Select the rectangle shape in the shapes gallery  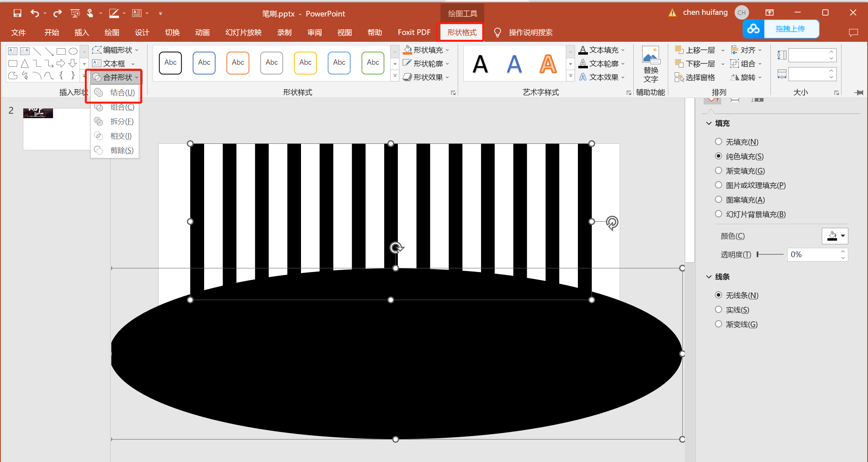[x=61, y=51]
